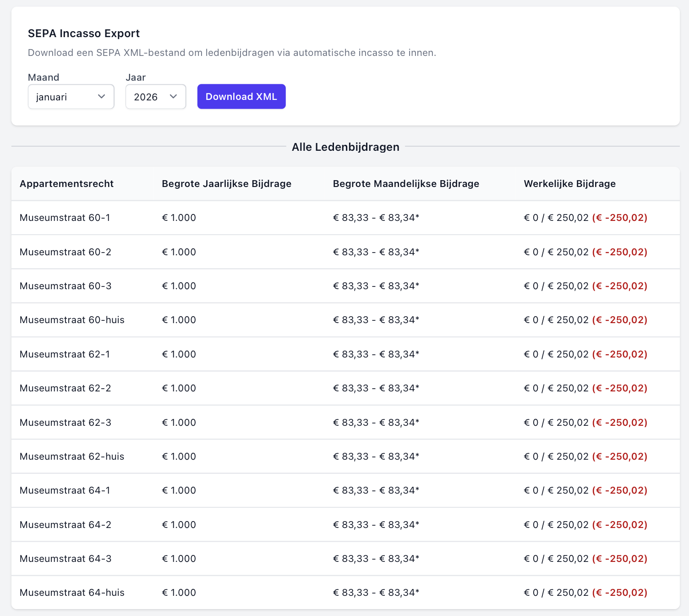The height and width of the screenshot is (616, 689).
Task: Click the Museumstraat 60-huis apartment name
Action: coord(72,320)
